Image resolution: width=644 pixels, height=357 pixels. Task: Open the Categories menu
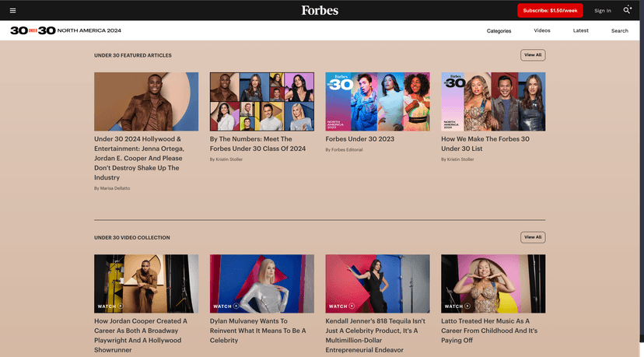[499, 31]
